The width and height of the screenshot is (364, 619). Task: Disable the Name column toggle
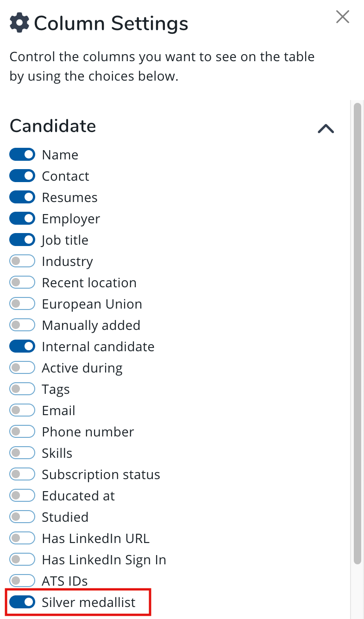coord(22,155)
